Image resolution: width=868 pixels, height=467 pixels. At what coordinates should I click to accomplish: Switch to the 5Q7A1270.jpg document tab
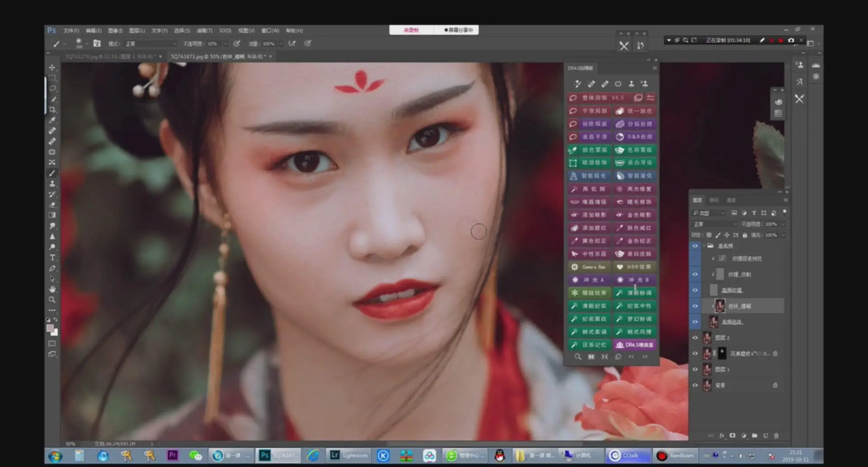[x=110, y=57]
